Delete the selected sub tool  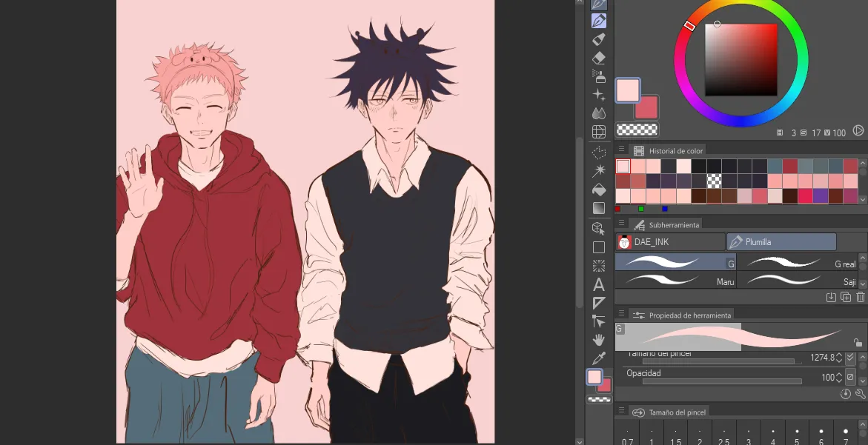pyautogui.click(x=861, y=298)
